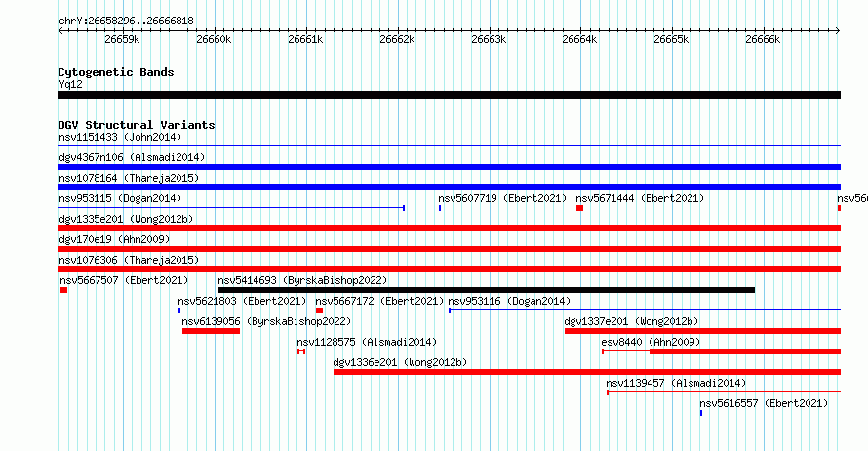Click the 26666k ruler tick label
This screenshot has height=451, width=868.
click(763, 39)
